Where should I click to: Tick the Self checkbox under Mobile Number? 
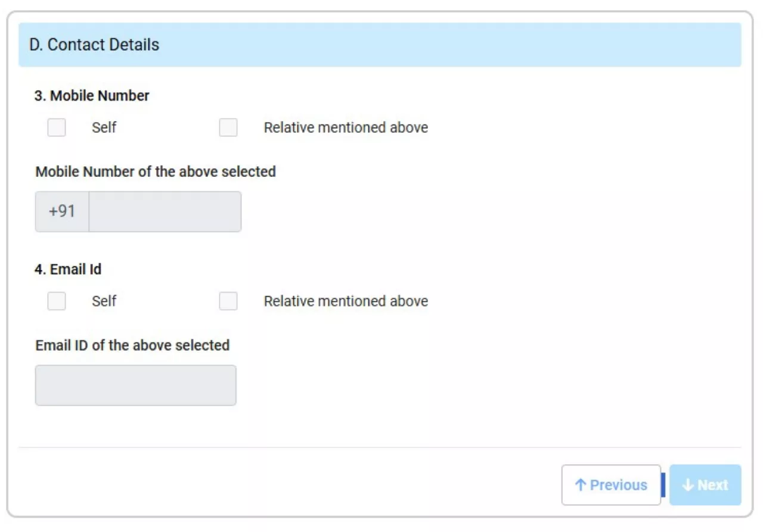tap(57, 127)
